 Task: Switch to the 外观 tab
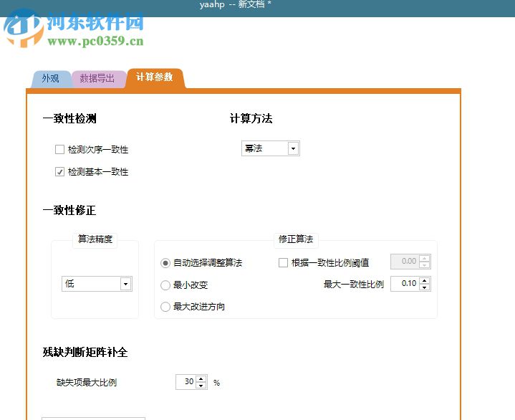[x=51, y=79]
